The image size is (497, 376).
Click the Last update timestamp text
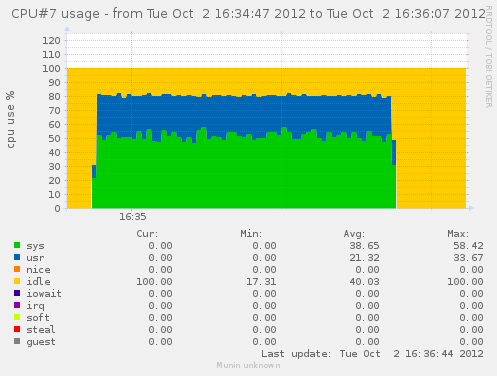pyautogui.click(x=372, y=354)
